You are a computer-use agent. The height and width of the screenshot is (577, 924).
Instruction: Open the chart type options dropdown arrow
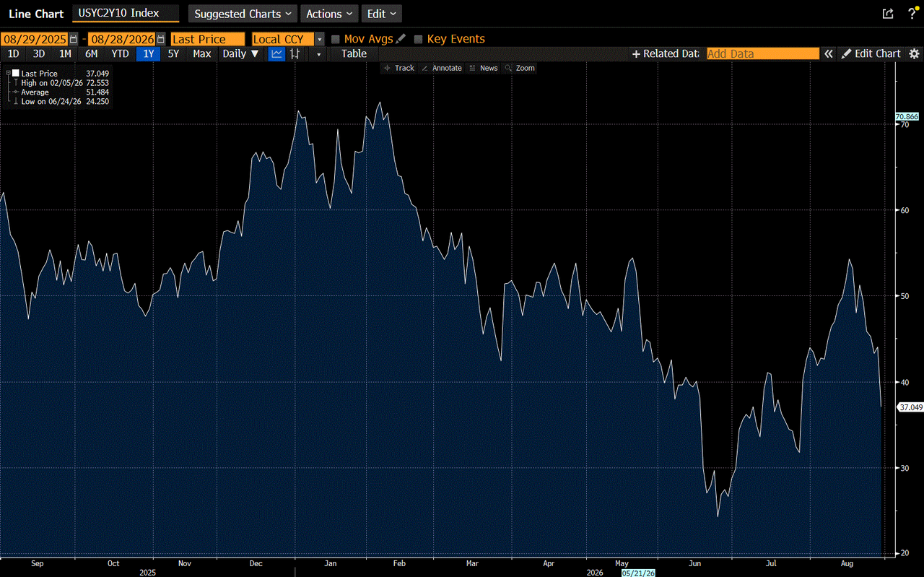[x=318, y=53]
